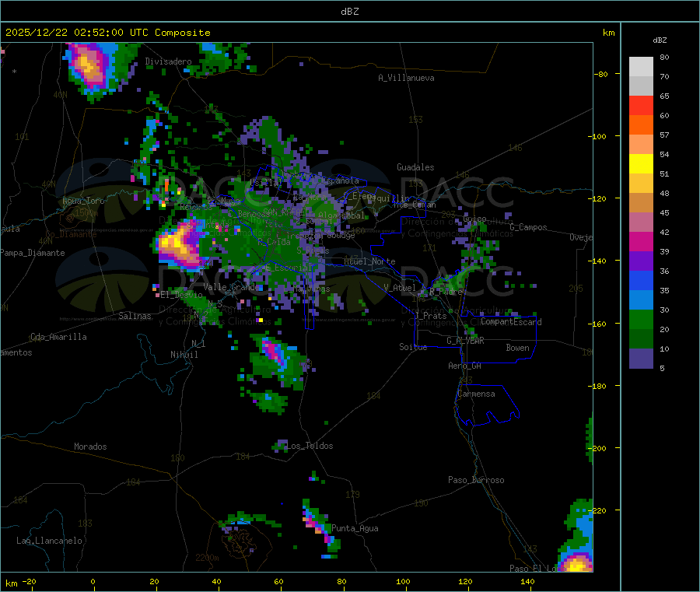Click the Paso_Barroso place label
The height and width of the screenshot is (592, 700).
[476, 480]
